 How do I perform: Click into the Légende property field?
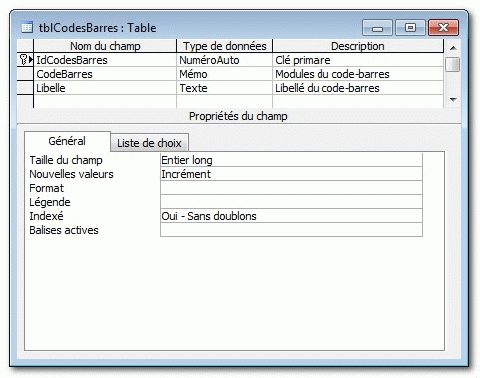(291, 202)
